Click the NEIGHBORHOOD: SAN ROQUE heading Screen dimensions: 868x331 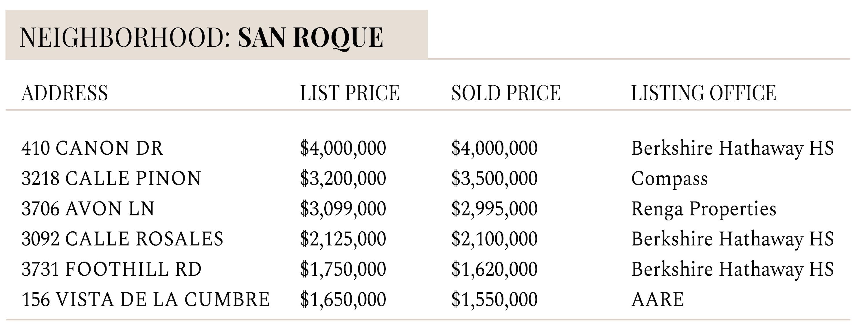click(201, 37)
